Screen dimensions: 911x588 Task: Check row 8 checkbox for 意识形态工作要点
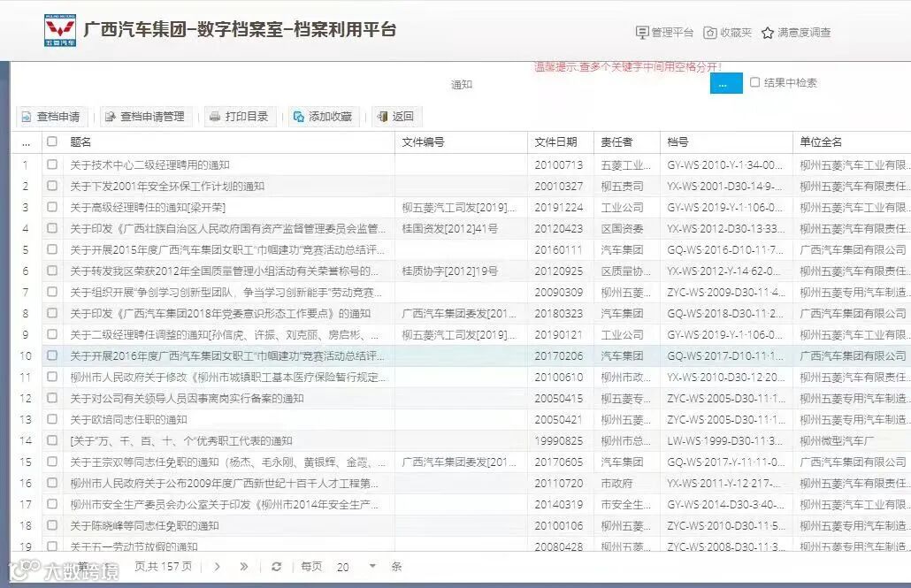[51, 313]
